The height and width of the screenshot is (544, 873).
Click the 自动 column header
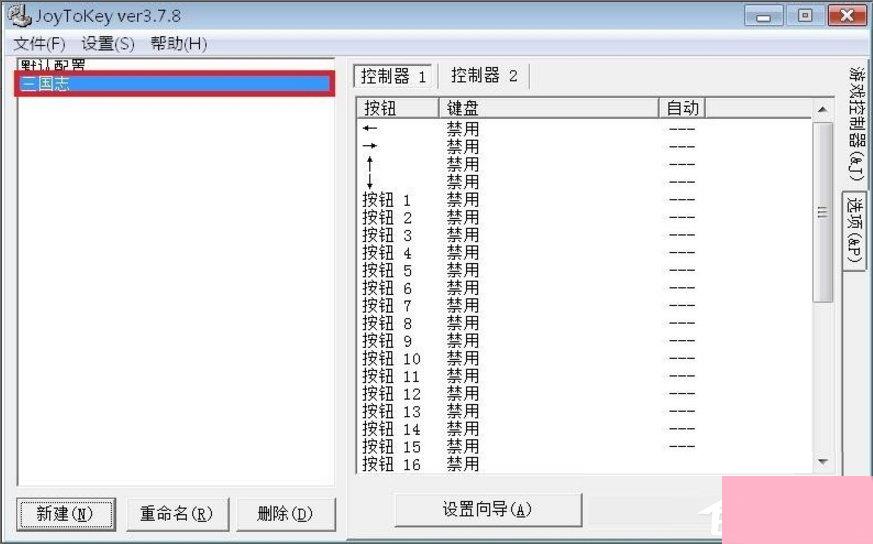[682, 107]
